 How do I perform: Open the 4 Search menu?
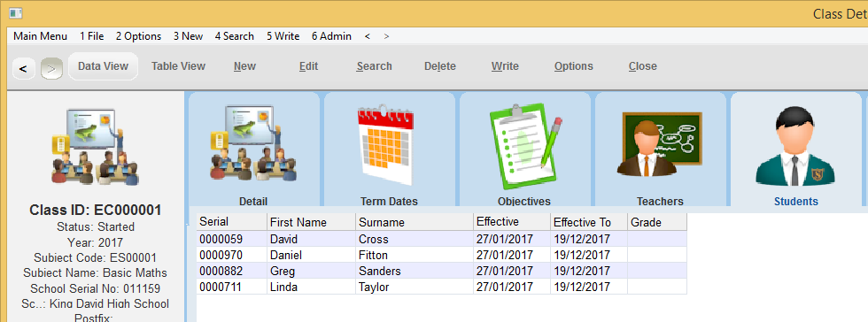click(x=234, y=36)
